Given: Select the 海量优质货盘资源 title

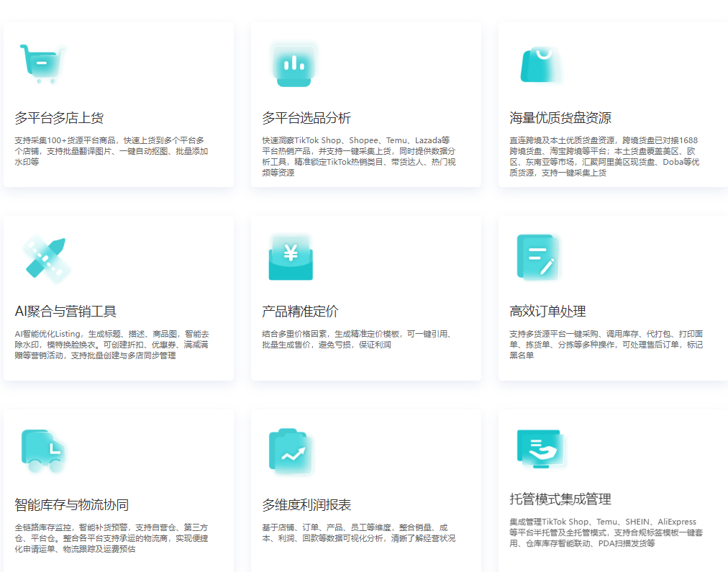Looking at the screenshot, I should pos(560,118).
